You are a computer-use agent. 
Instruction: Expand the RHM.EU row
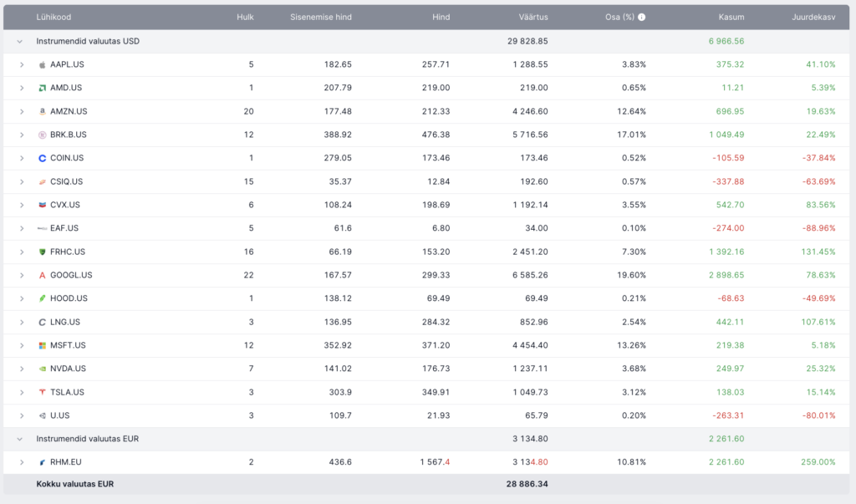(x=22, y=462)
